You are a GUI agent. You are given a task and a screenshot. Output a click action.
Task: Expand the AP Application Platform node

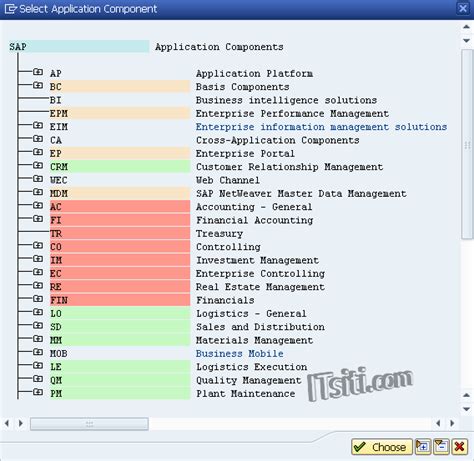[x=38, y=72]
